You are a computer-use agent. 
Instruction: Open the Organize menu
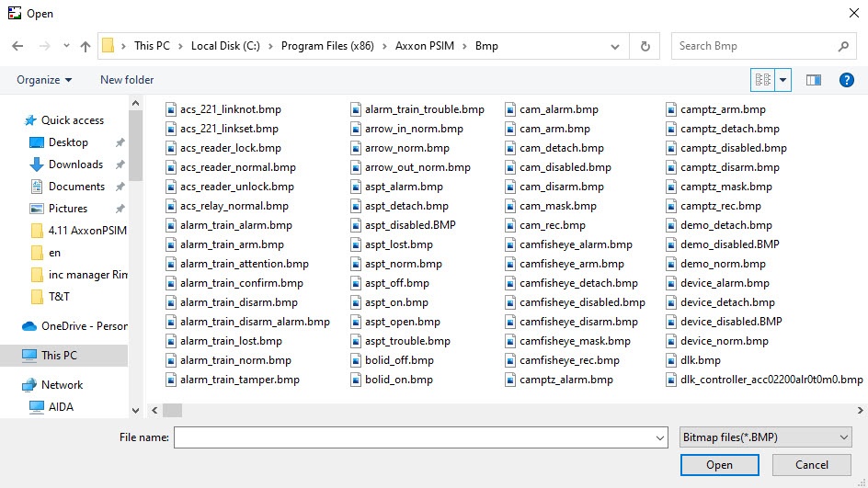[x=44, y=80]
